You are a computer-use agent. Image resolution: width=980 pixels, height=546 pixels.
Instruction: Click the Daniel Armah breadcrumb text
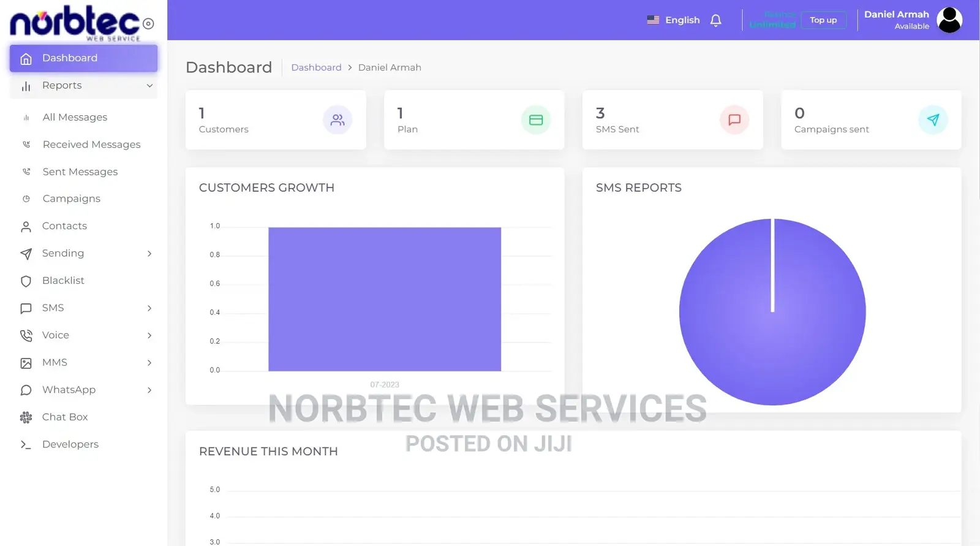390,67
